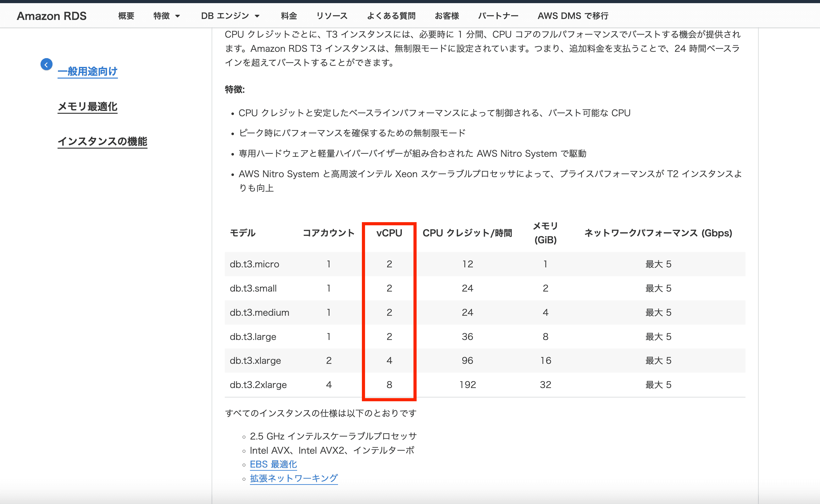Screen dimensions: 820x504
Task: Click the ピーク時にパフォーマンス bullet about 無制限モード
Action: tap(352, 133)
